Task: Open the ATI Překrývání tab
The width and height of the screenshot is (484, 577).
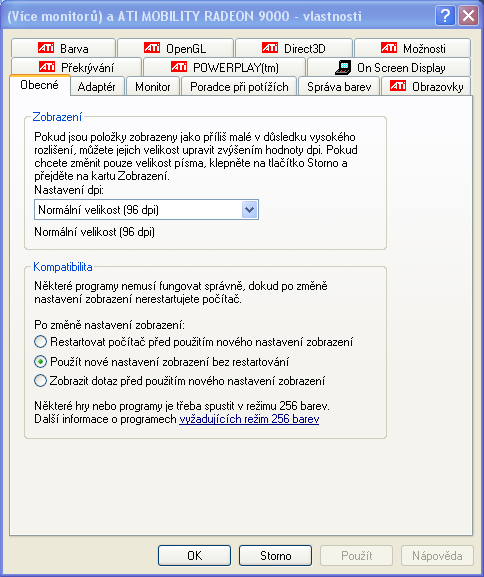Action: tap(77, 67)
